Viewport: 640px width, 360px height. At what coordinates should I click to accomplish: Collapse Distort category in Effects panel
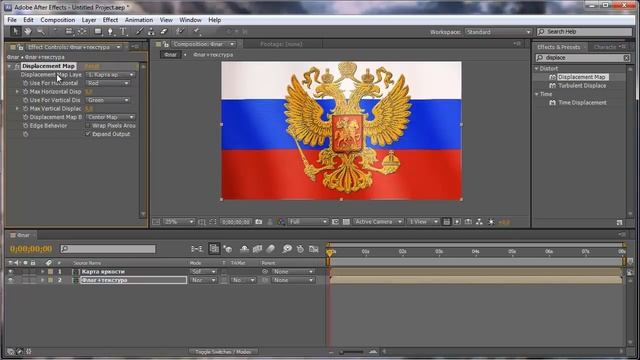(537, 69)
